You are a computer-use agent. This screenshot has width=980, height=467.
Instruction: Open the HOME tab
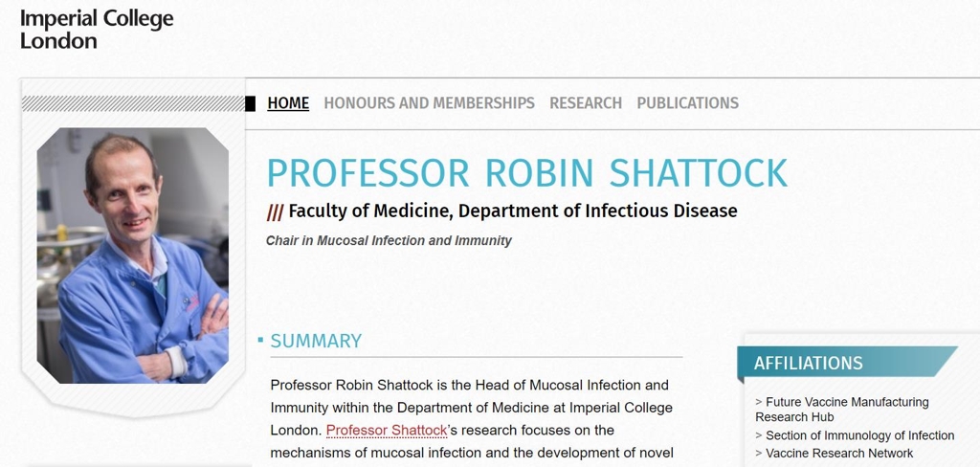(288, 103)
